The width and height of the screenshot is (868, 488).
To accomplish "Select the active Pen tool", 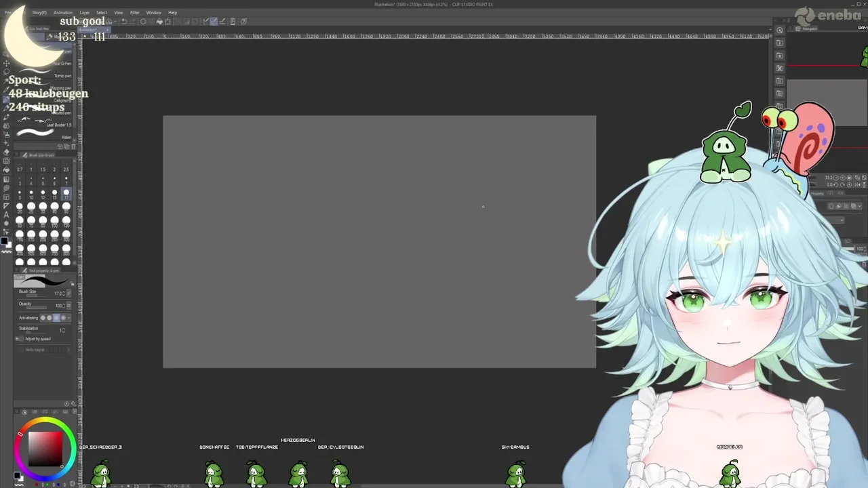I will (6, 99).
